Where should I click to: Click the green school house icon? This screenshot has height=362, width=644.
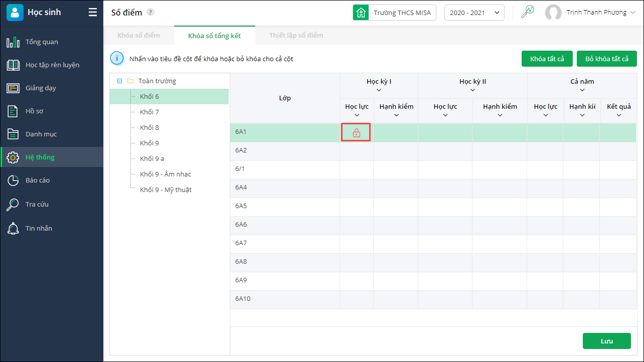click(x=361, y=13)
